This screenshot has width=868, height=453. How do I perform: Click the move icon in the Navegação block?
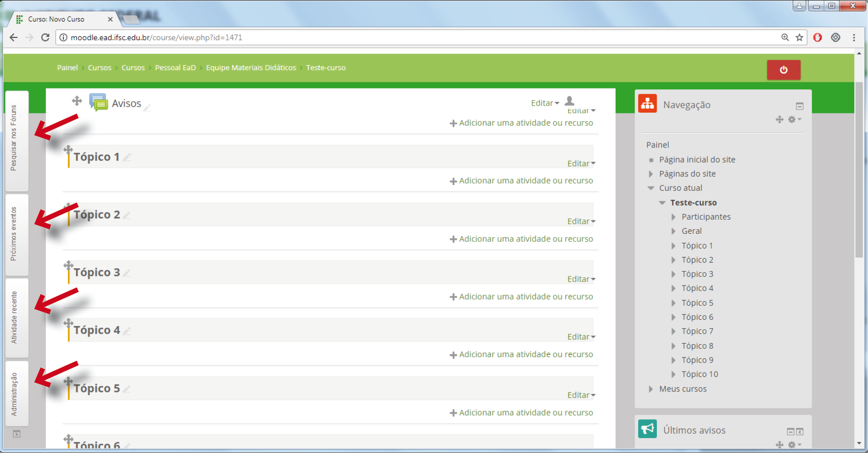[x=779, y=120]
